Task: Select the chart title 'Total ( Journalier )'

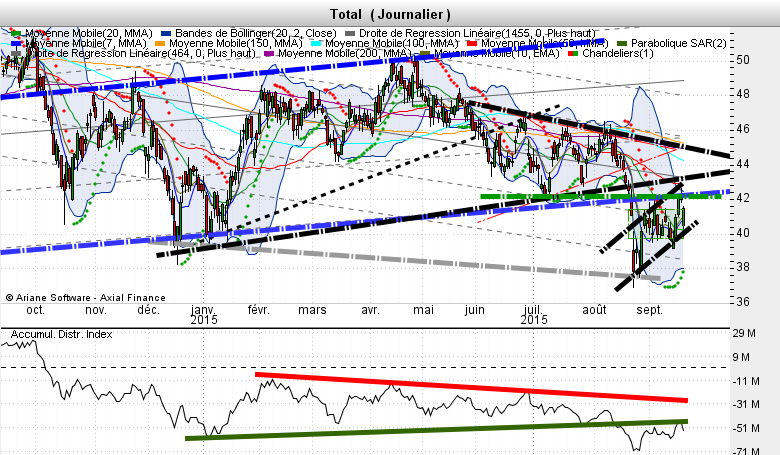Action: 390,14
